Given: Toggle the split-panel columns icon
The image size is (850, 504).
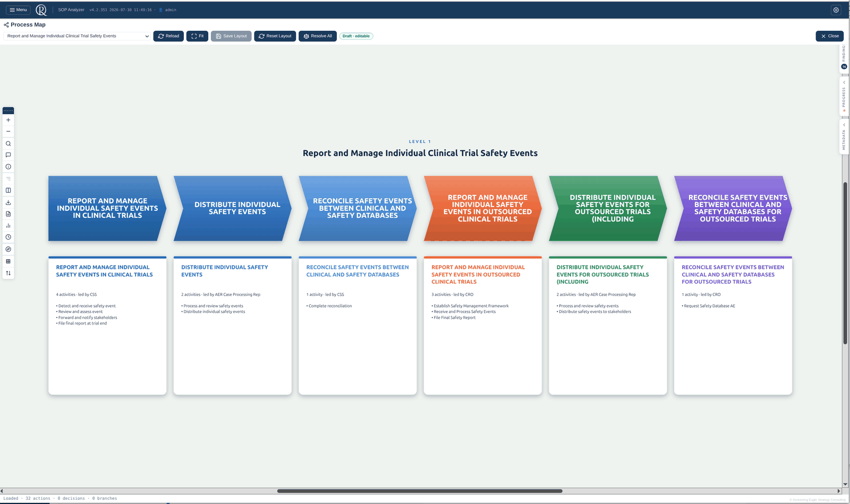Looking at the screenshot, I should [8, 190].
